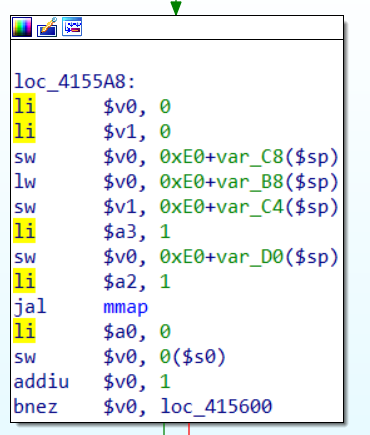This screenshot has width=370, height=435.
Task: Follow the mmap function reference
Action: tap(126, 307)
